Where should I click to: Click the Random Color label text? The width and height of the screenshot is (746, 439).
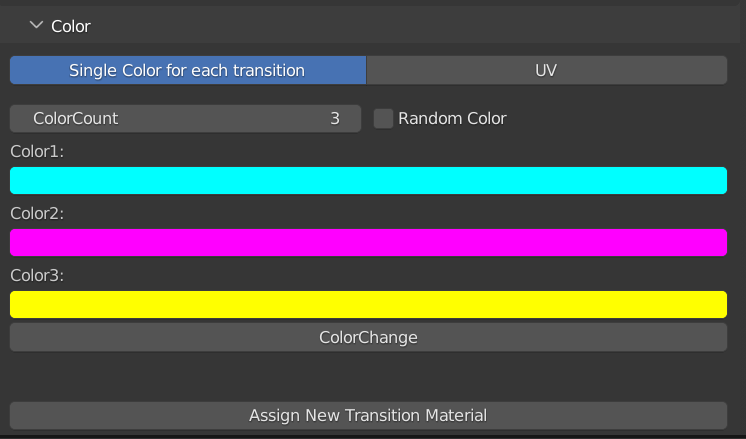(452, 118)
